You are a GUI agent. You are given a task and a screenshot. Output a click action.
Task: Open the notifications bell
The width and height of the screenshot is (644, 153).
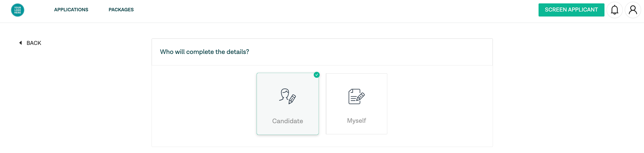[x=614, y=10]
